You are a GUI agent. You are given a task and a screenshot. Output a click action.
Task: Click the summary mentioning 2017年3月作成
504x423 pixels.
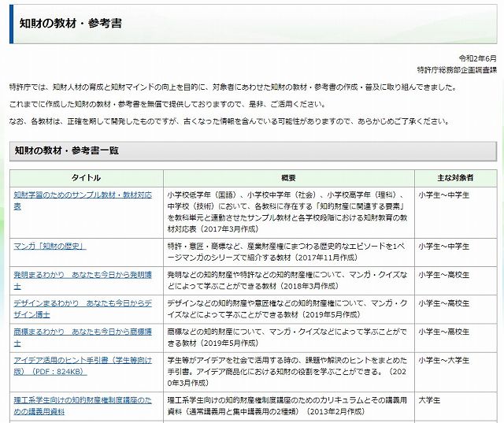pyautogui.click(x=287, y=212)
